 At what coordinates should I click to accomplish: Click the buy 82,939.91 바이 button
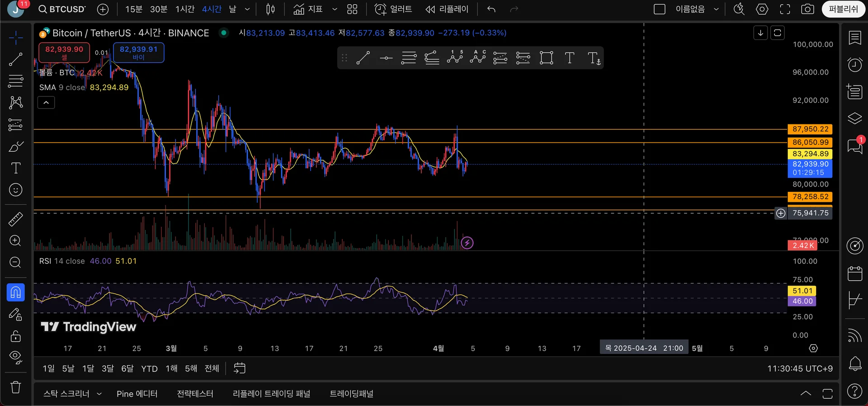[139, 53]
